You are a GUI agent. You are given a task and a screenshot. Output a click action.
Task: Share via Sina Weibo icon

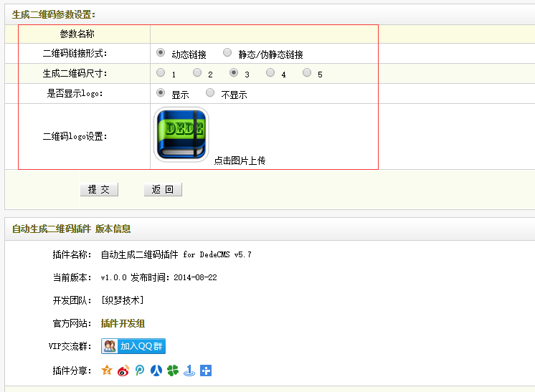click(123, 371)
